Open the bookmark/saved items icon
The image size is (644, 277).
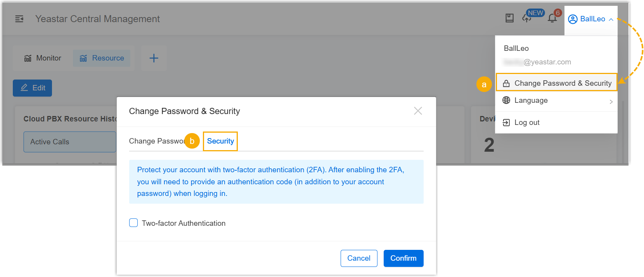pyautogui.click(x=509, y=18)
